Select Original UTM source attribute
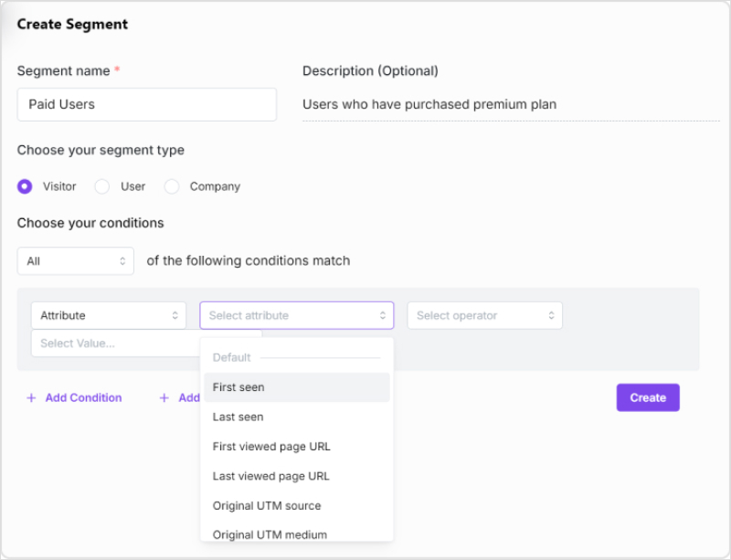731x560 pixels. tap(296, 506)
